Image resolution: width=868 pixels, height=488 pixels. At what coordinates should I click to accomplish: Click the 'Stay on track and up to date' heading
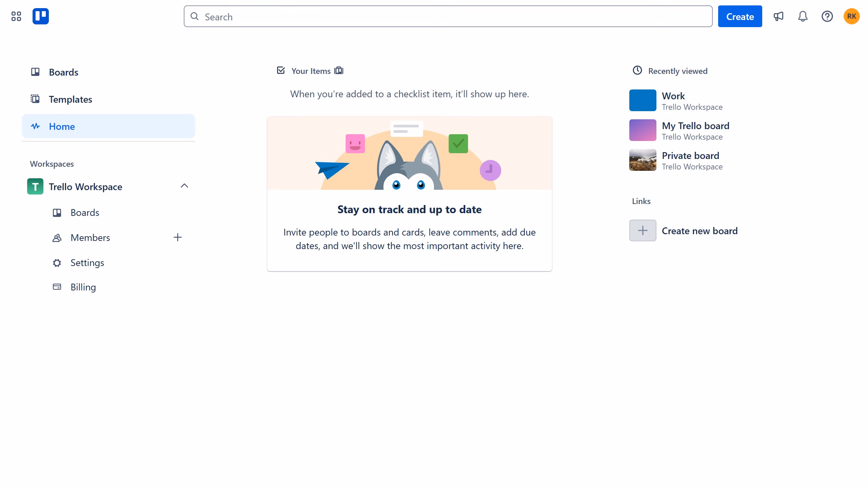tap(409, 209)
